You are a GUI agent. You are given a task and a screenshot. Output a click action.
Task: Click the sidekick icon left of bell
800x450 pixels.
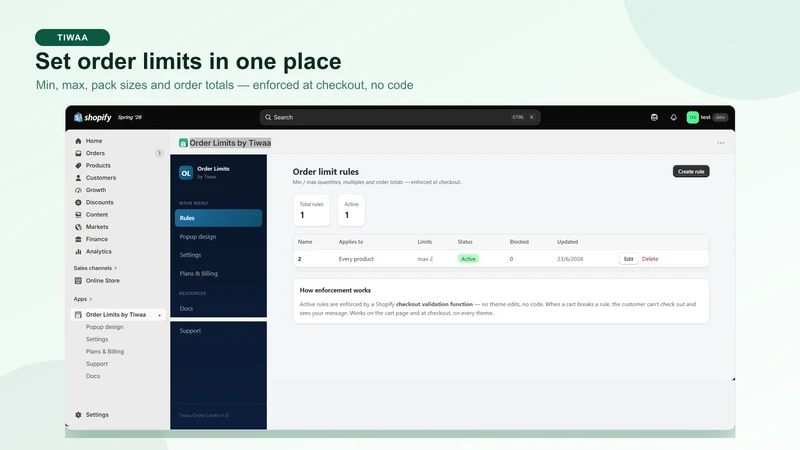pos(654,117)
